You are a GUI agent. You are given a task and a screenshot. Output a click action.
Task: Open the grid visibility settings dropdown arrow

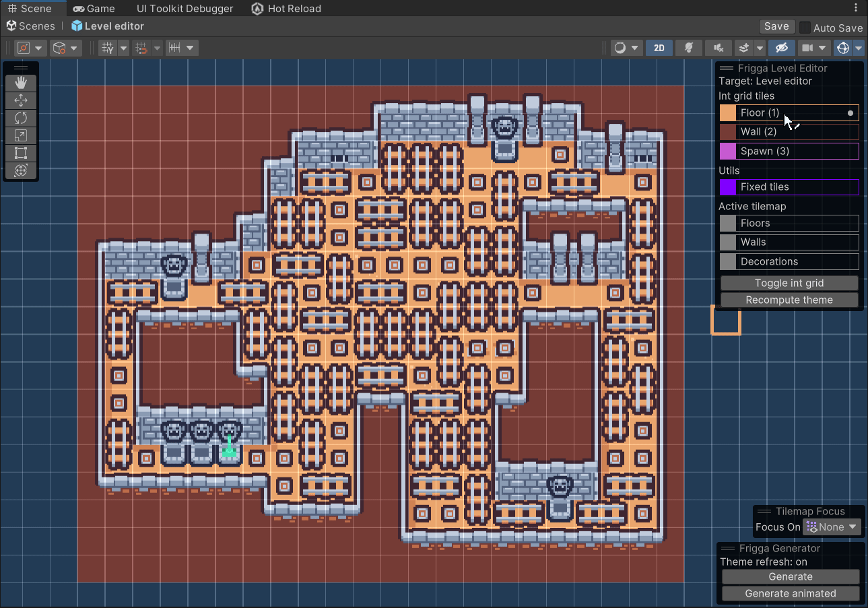[123, 48]
